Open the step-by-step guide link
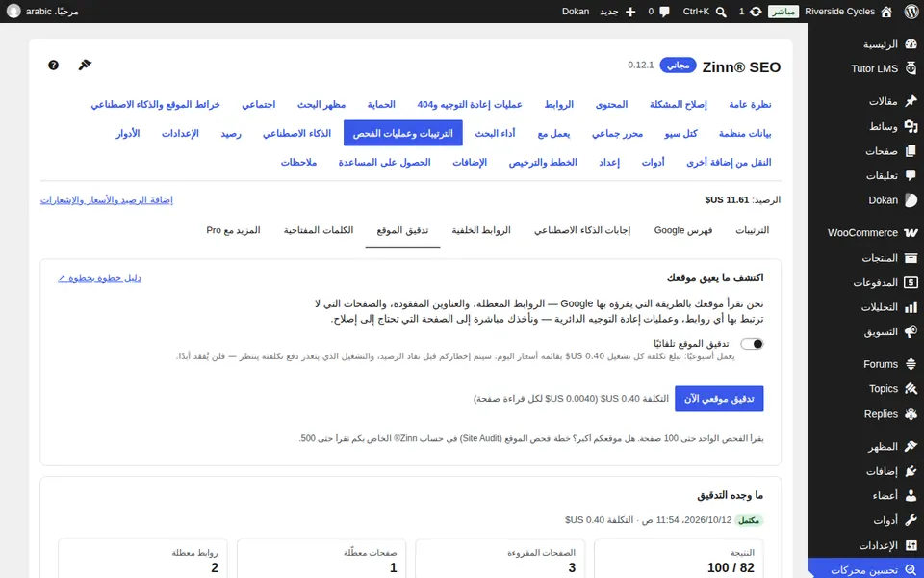The width and height of the screenshot is (924, 578). coord(99,277)
